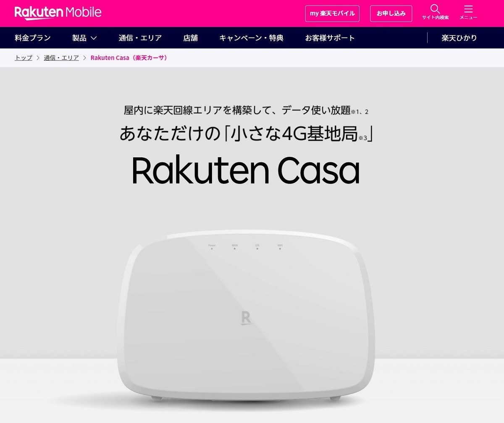
Task: Expand the 製品 dropdown chevron
Action: (94, 38)
